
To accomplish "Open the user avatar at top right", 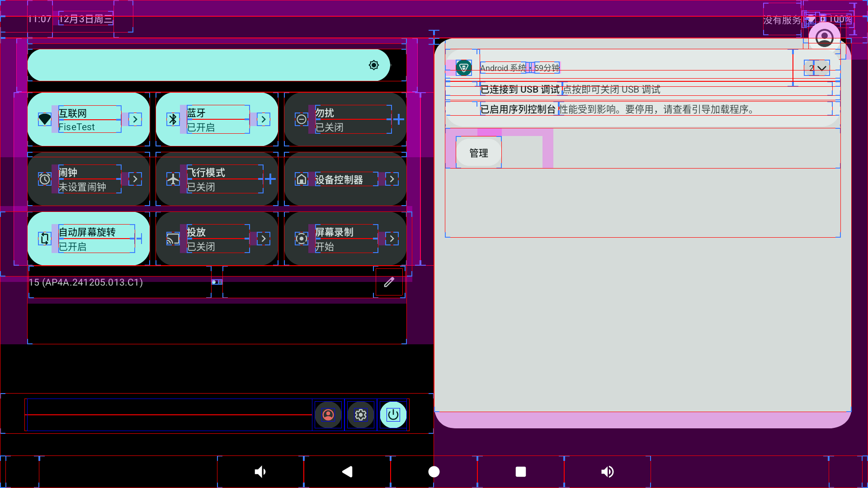I will (825, 36).
